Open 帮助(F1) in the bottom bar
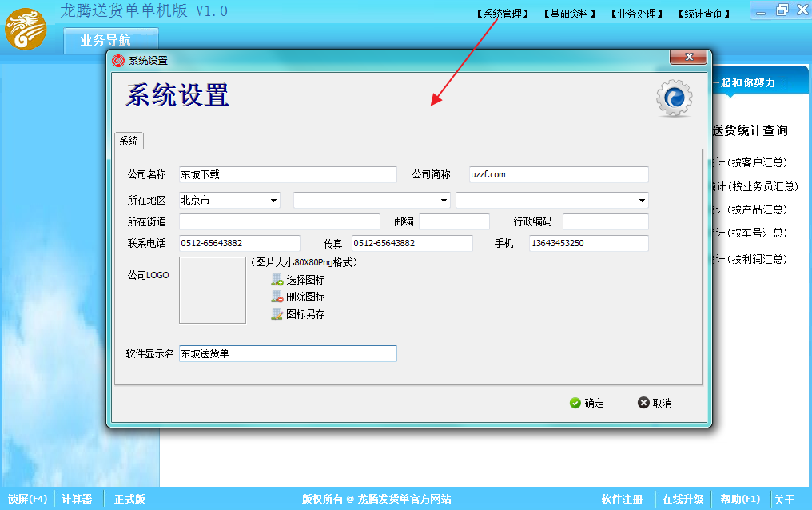This screenshot has height=510, width=812. 740,499
